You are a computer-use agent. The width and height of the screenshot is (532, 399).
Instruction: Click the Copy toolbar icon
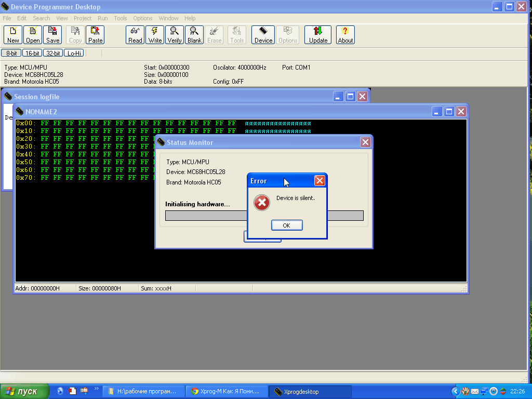pyautogui.click(x=75, y=35)
